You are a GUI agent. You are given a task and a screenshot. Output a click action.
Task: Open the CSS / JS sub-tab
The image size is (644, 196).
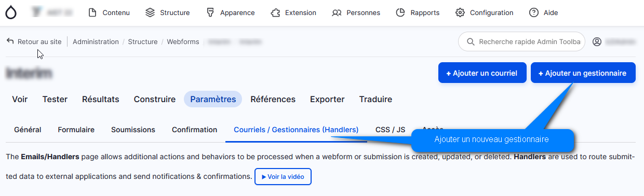click(390, 130)
